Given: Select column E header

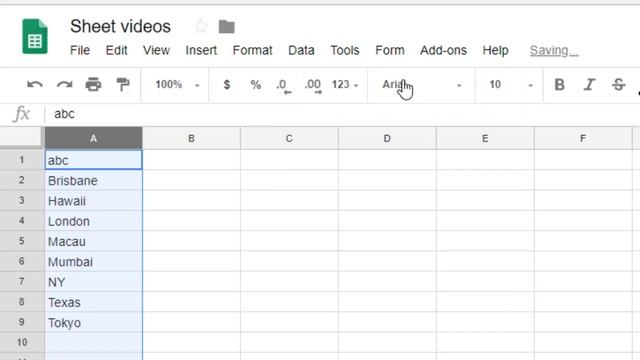Looking at the screenshot, I should 485,138.
